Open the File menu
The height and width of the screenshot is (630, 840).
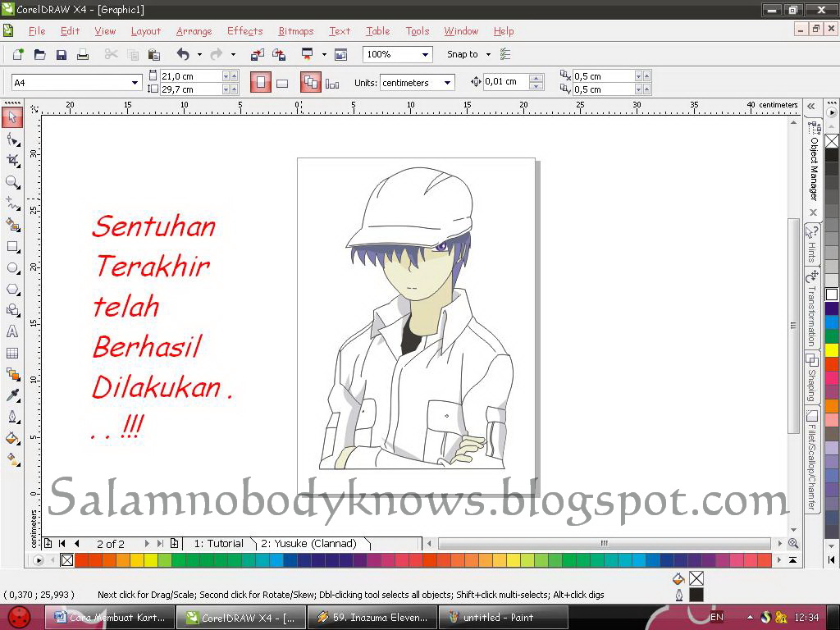click(x=36, y=31)
